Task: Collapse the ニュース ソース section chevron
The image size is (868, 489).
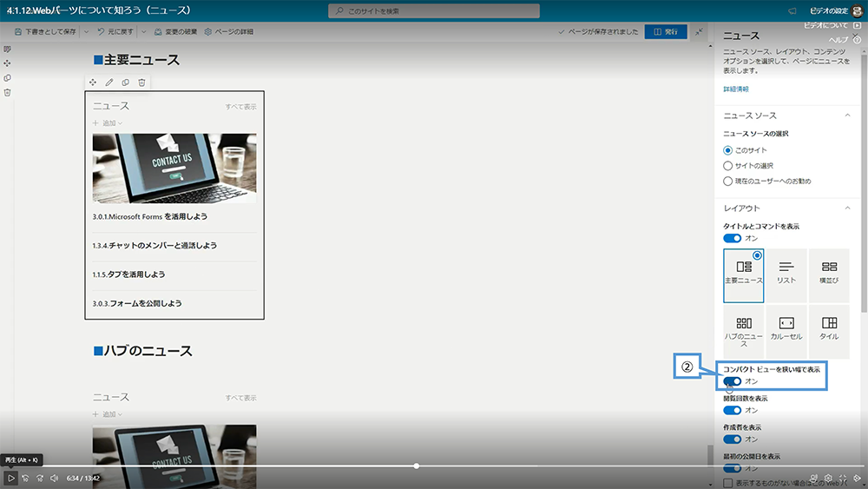Action: click(847, 116)
